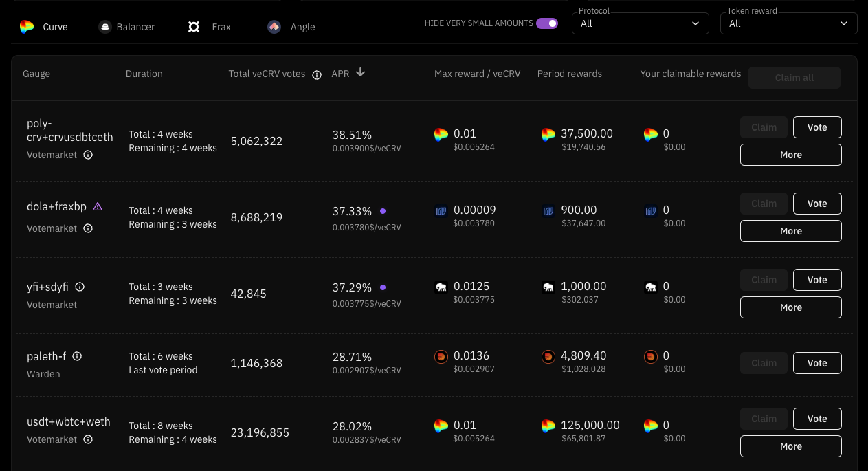Switch to the Curve tab
Viewport: 868px width, 471px height.
point(44,27)
